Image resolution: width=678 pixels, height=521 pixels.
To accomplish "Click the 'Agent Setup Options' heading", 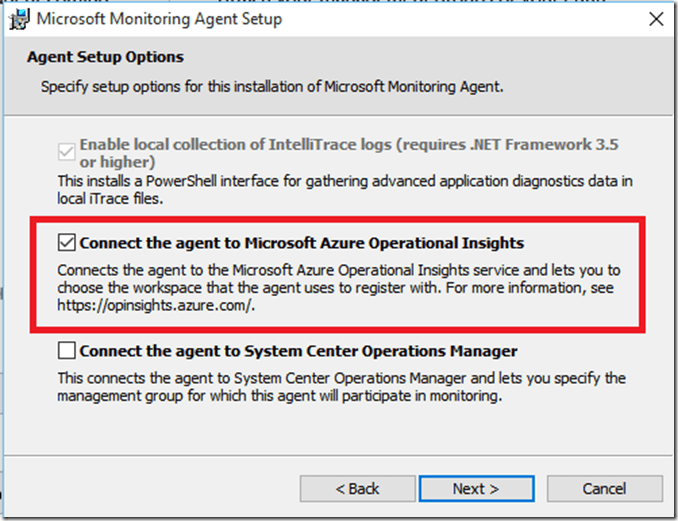I will 105,57.
